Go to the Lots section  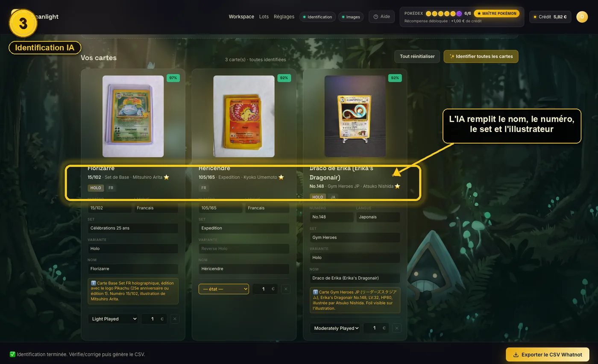(264, 17)
